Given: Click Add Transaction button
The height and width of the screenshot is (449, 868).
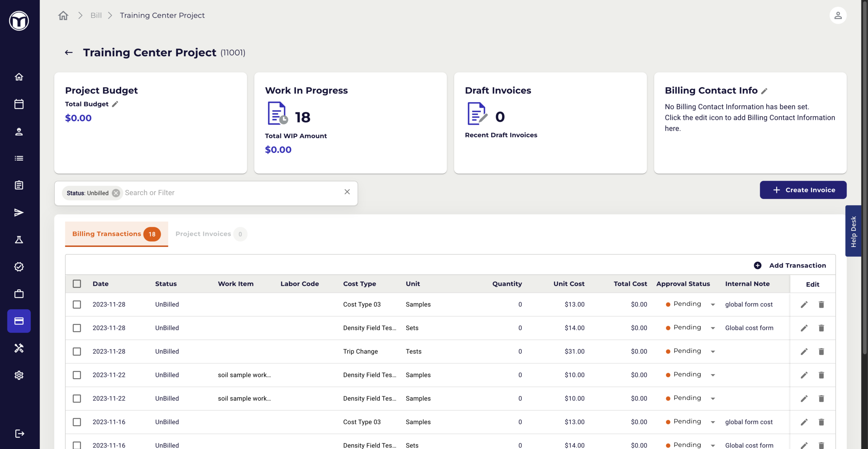Looking at the screenshot, I should (x=790, y=266).
